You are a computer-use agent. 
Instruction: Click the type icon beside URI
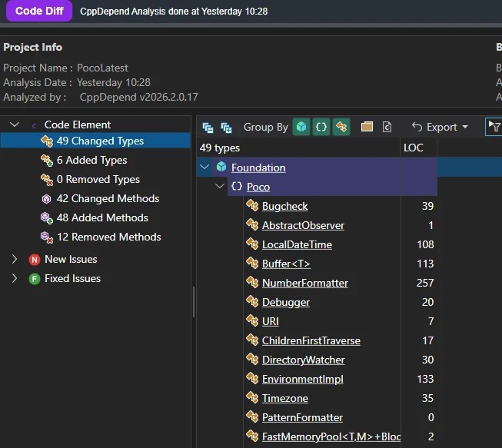(x=252, y=320)
